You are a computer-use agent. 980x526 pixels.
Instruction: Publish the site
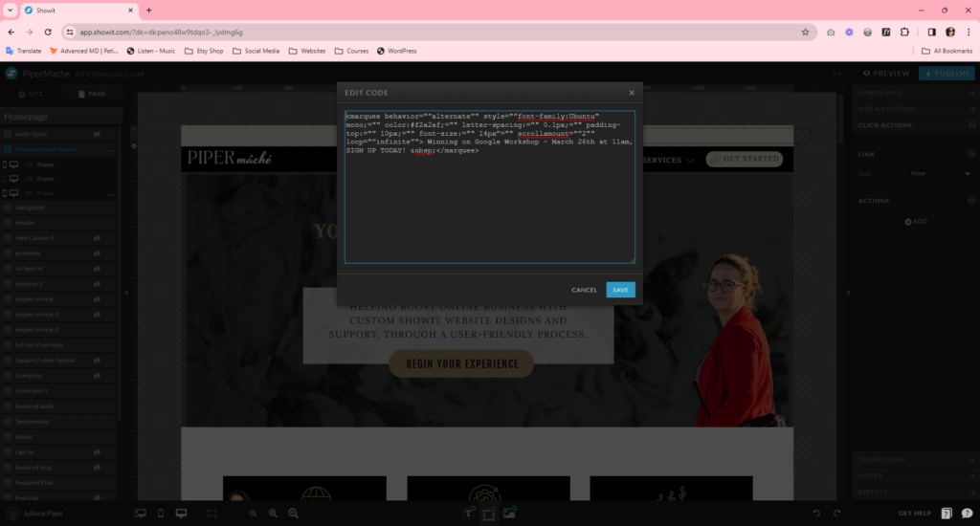tap(947, 73)
